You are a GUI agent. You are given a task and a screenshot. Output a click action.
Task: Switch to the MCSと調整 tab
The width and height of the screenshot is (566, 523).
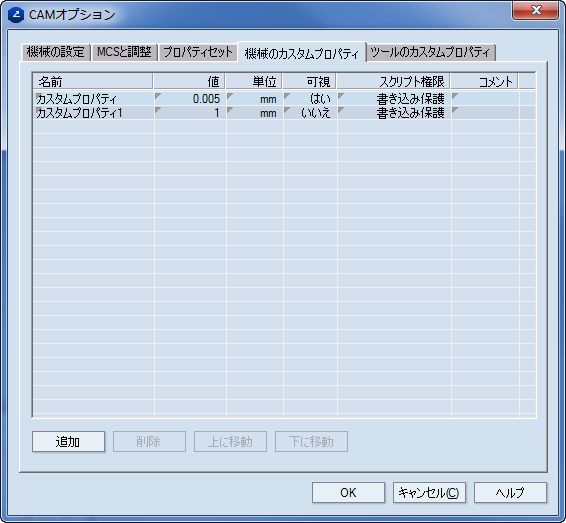(124, 52)
